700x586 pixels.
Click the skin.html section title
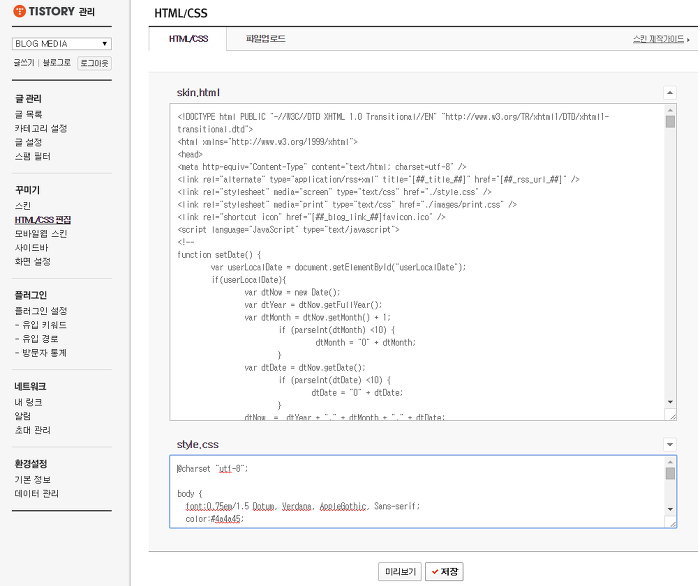tap(198, 93)
